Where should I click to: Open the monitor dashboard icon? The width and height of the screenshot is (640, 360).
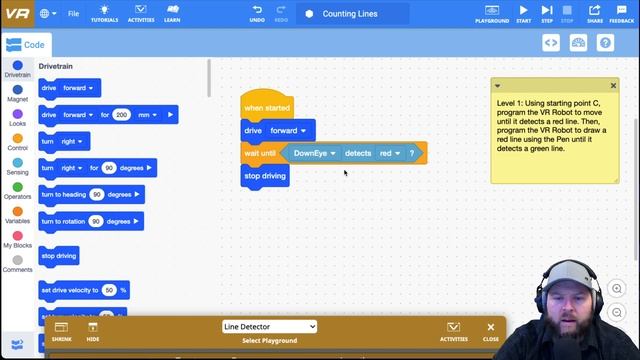(x=578, y=43)
